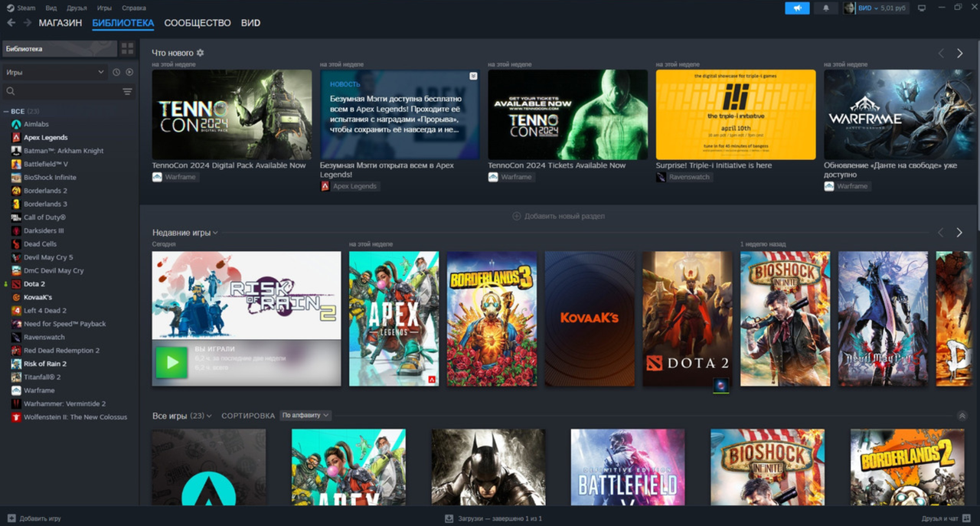Open What's New settings gear
The height and width of the screenshot is (526, 980).
pos(201,53)
